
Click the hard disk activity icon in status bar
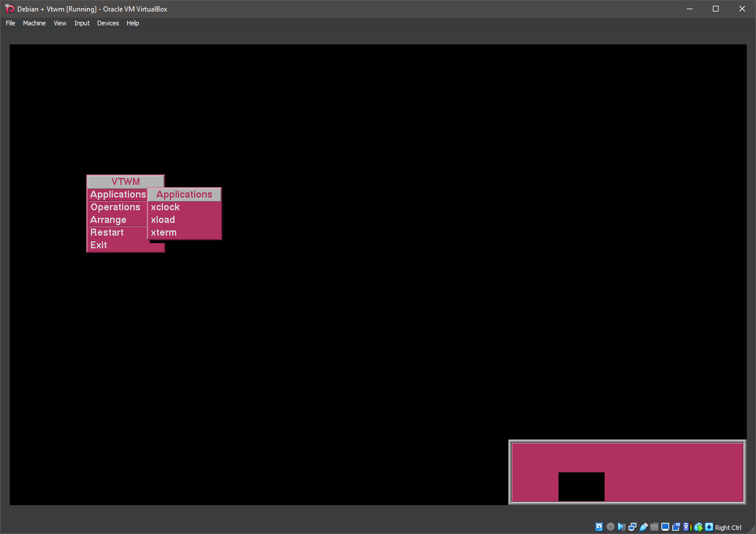(x=599, y=527)
